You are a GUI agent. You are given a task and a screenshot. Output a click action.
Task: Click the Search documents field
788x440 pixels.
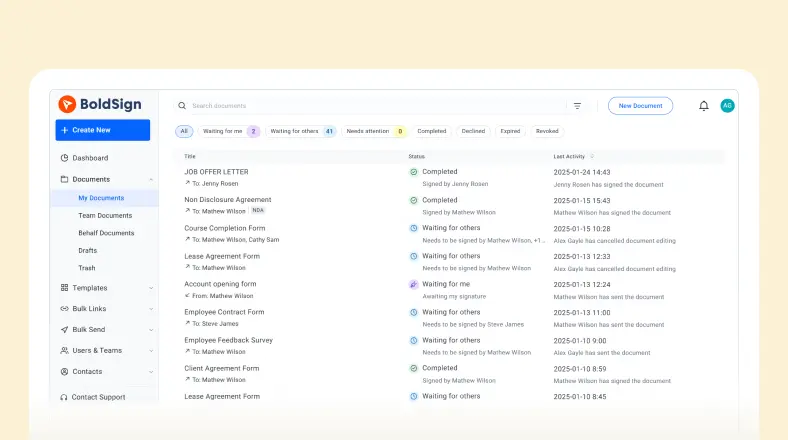point(370,106)
